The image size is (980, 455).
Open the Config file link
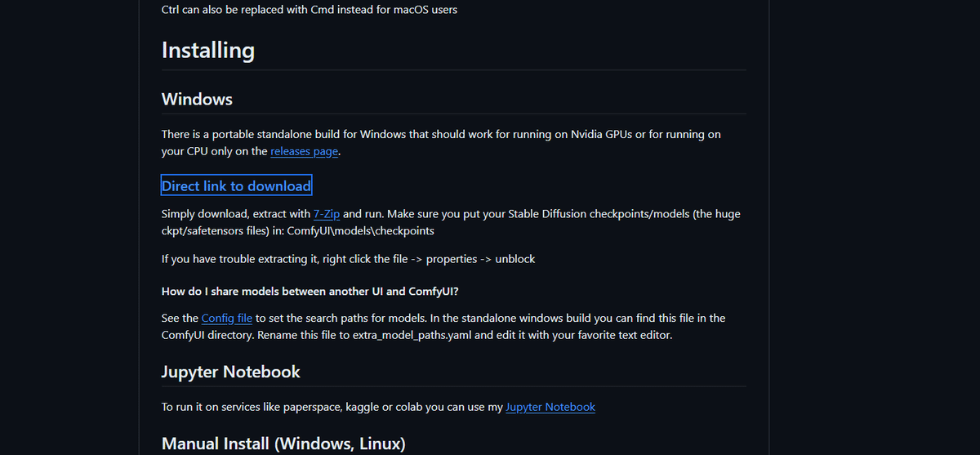227,318
